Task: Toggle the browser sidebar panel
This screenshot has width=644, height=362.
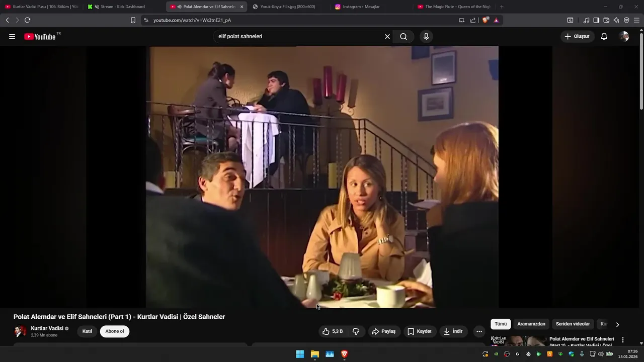Action: (x=596, y=20)
